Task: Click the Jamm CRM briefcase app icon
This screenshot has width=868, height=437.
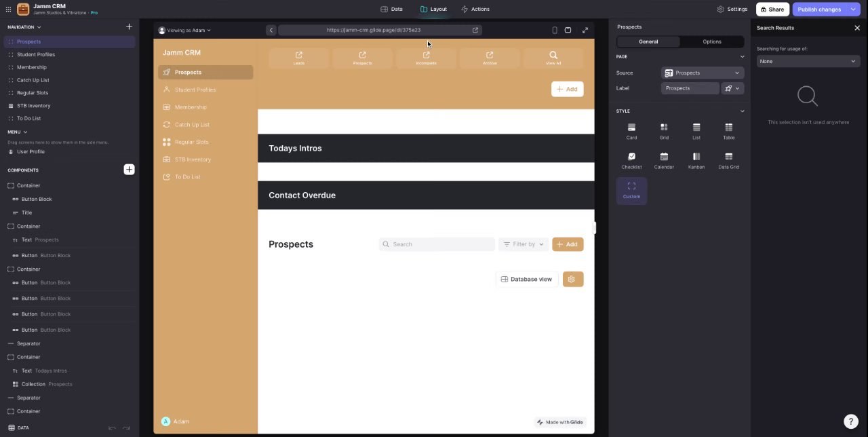Action: pos(23,9)
